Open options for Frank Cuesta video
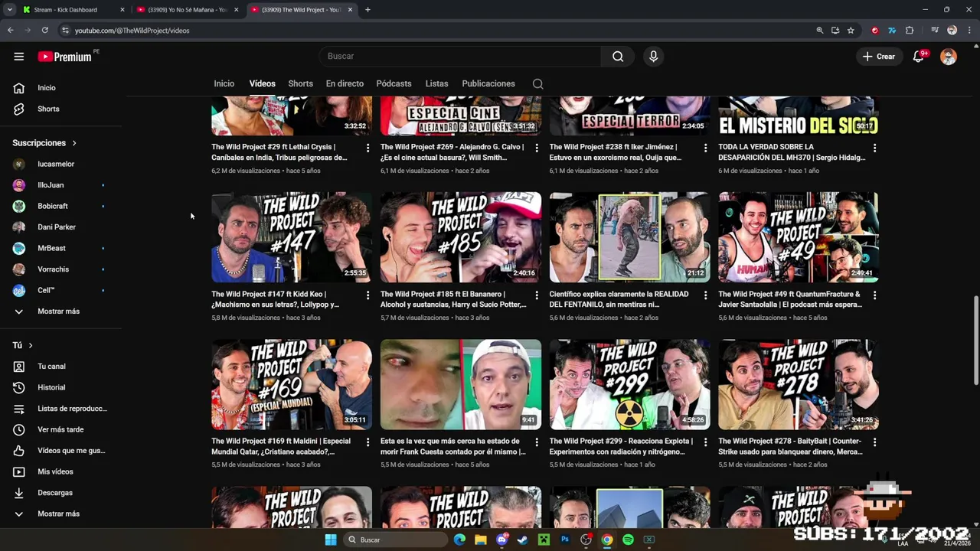The height and width of the screenshot is (551, 980). (536, 442)
